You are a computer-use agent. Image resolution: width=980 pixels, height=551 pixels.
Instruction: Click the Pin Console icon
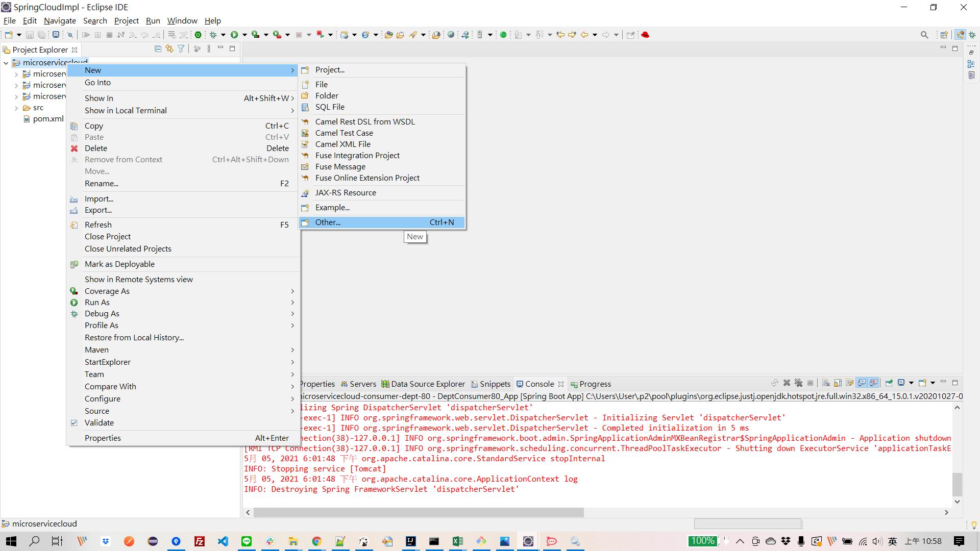tap(889, 383)
